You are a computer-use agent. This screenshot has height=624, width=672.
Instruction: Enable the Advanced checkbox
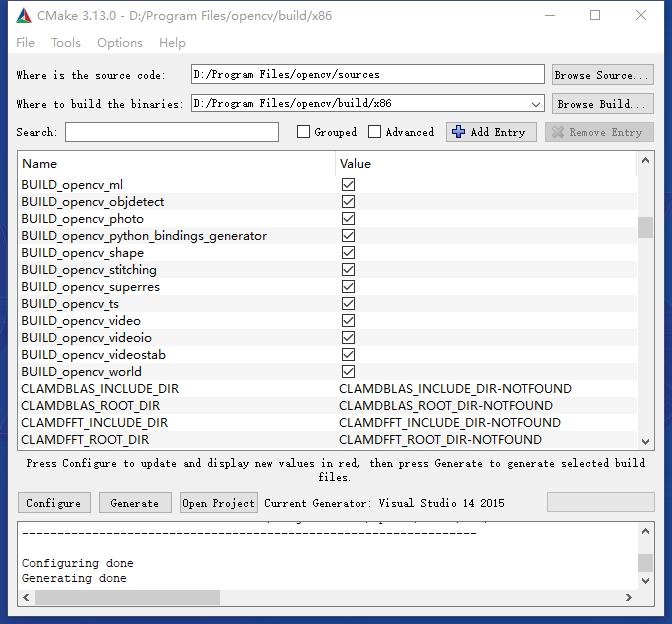pyautogui.click(x=374, y=132)
